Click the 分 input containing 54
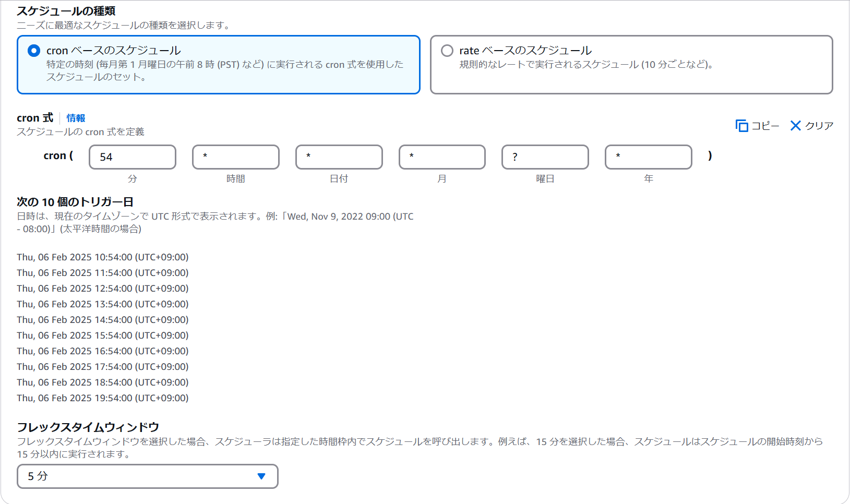The image size is (850, 504). [132, 157]
